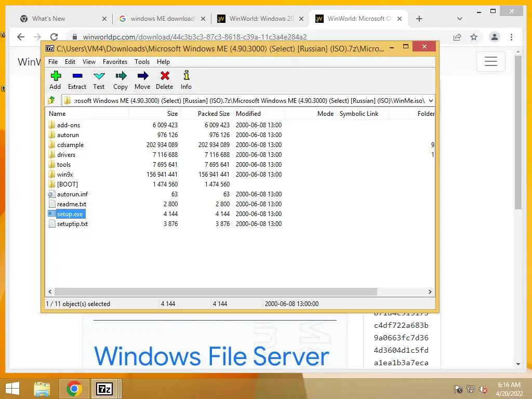The height and width of the screenshot is (399, 532).
Task: Click the left arrow of horizontal scrollbar
Action: coord(50,292)
